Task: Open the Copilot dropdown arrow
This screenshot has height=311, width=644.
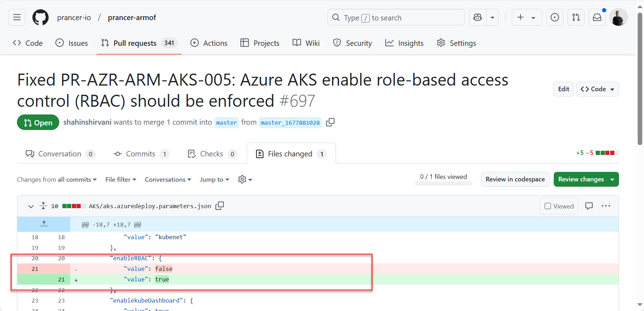Action: pos(492,17)
